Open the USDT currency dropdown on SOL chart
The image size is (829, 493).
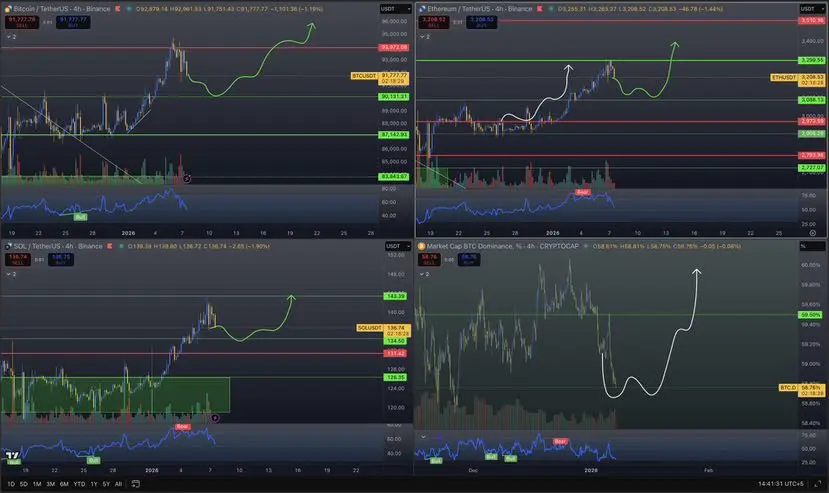click(x=397, y=246)
